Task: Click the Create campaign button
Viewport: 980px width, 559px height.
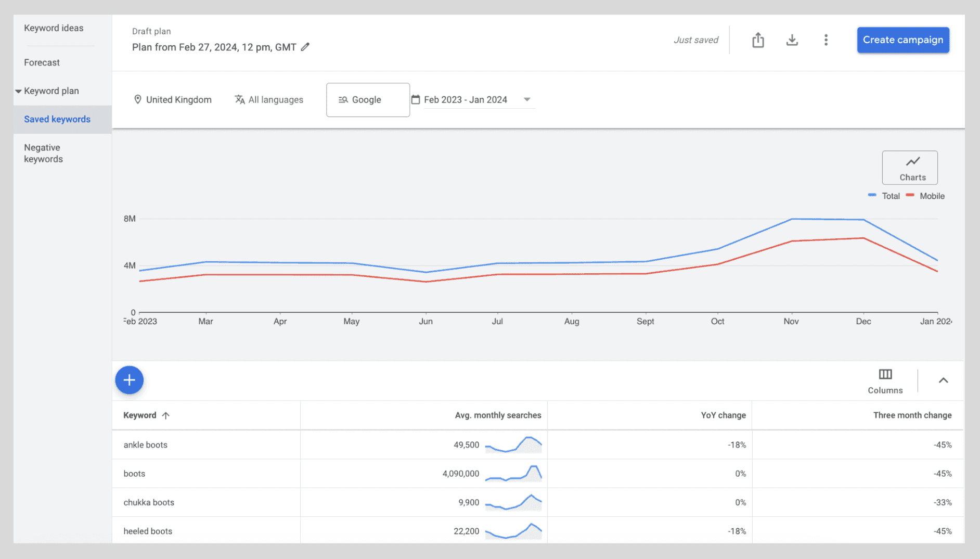Action: click(902, 40)
